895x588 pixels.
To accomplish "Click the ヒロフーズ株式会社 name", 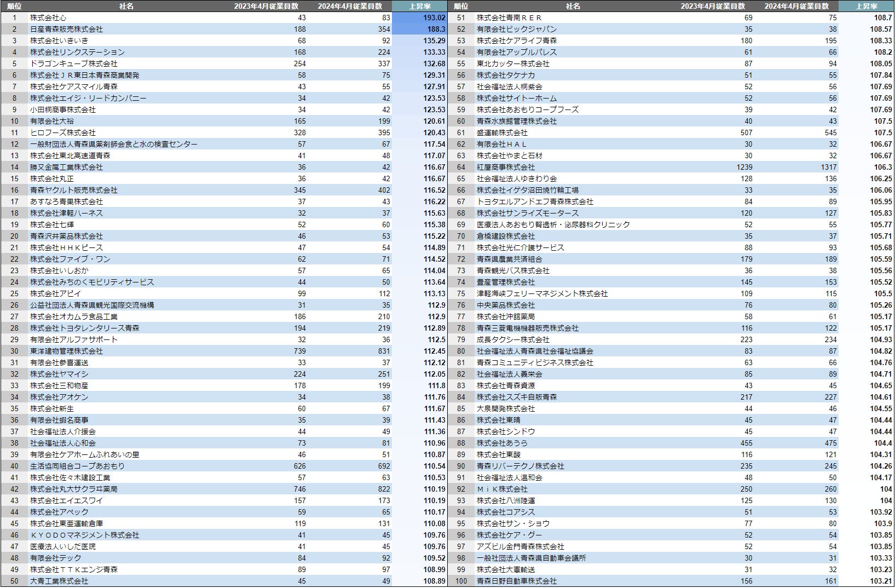I will pyautogui.click(x=63, y=132).
